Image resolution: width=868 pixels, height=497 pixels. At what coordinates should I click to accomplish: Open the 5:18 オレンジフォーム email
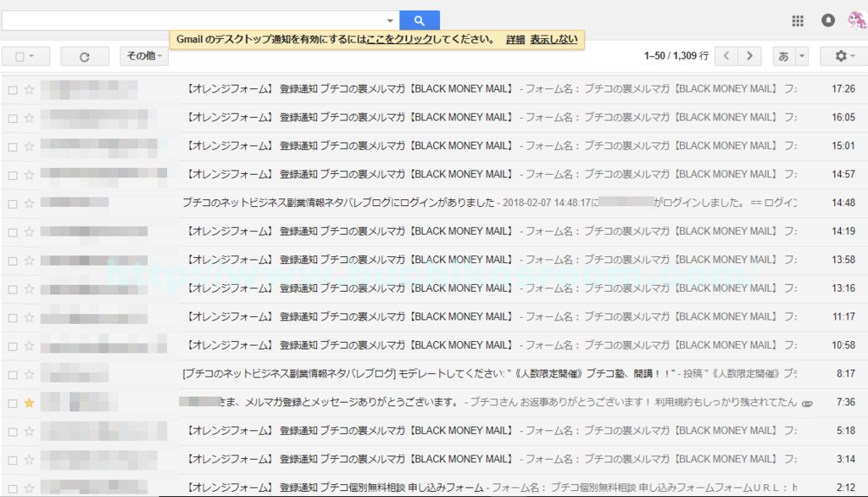pyautogui.click(x=434, y=431)
